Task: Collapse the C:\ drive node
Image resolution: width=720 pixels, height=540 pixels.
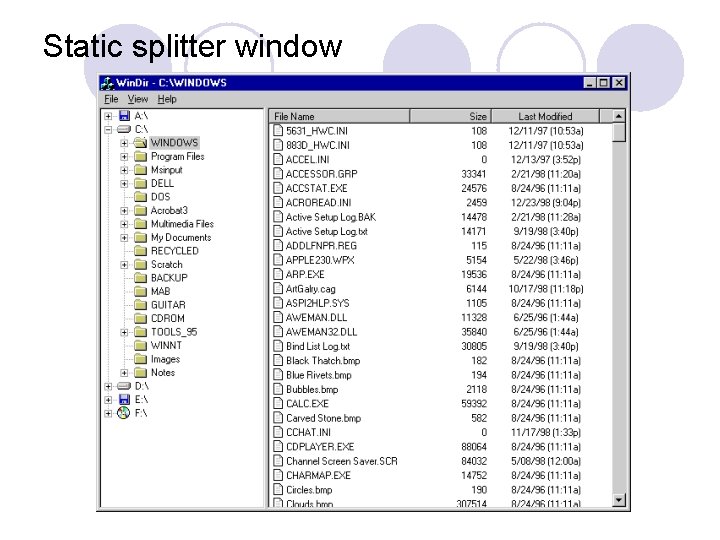Action: [x=108, y=129]
